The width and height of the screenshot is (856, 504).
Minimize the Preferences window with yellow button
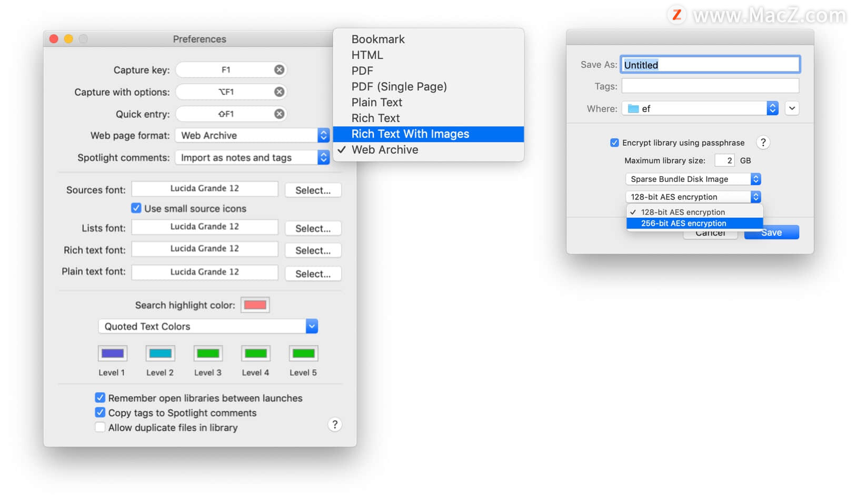click(68, 39)
